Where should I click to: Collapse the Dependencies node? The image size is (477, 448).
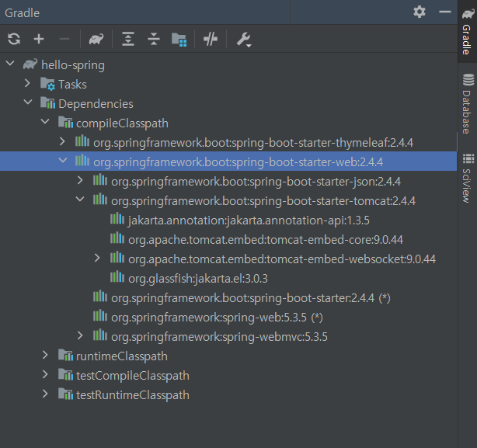pos(28,102)
